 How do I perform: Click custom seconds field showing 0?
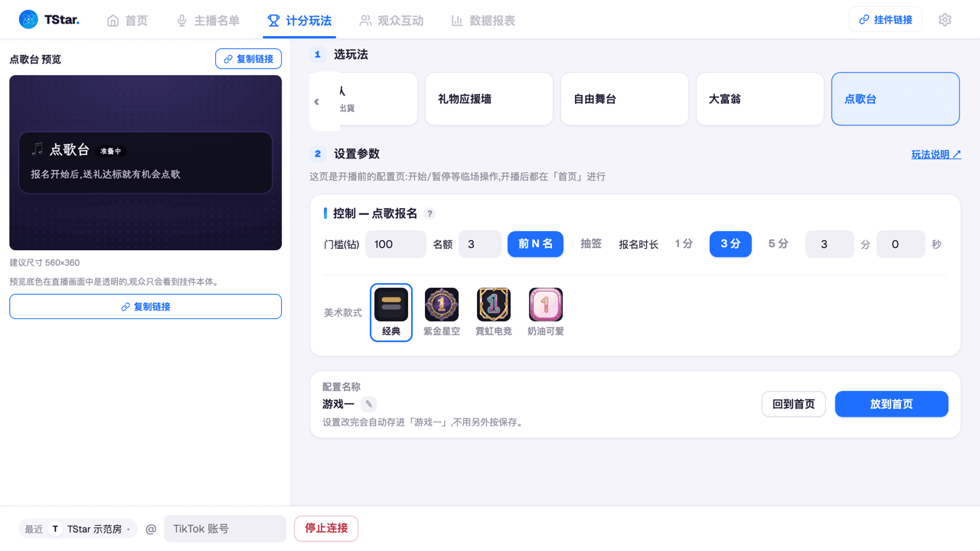901,244
